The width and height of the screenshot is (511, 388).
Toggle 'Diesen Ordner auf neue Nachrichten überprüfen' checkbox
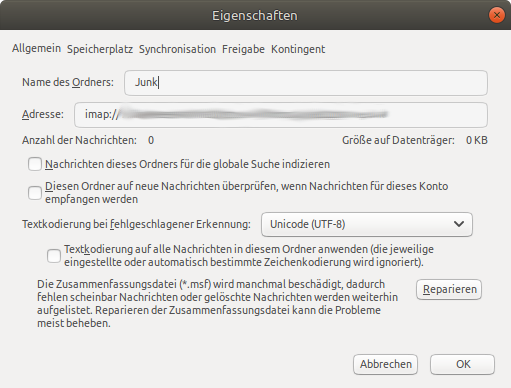click(35, 193)
